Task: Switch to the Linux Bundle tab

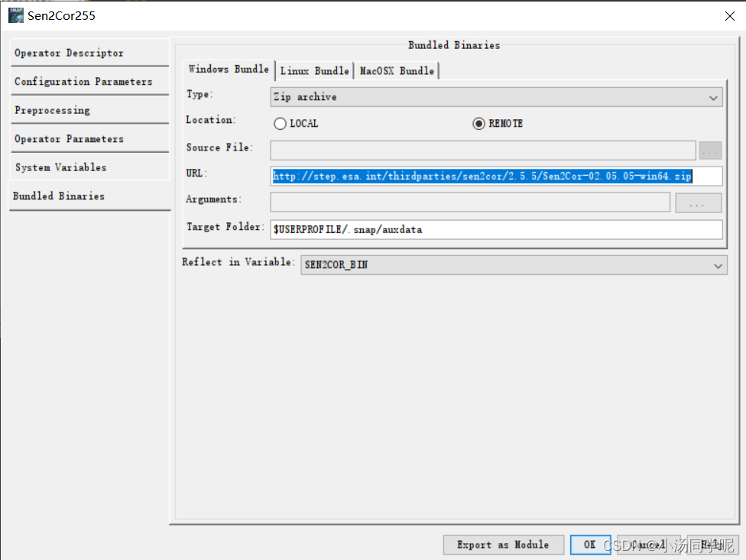Action: tap(314, 70)
